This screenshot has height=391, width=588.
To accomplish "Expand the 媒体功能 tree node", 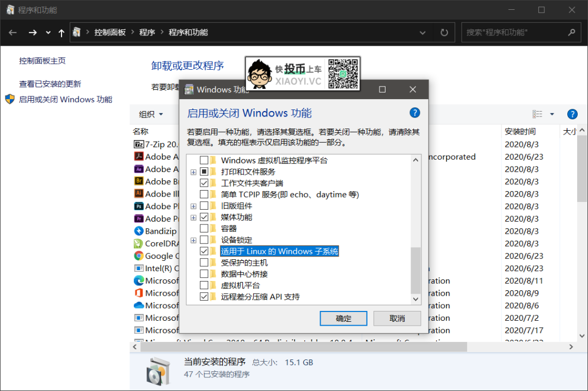I will (193, 218).
